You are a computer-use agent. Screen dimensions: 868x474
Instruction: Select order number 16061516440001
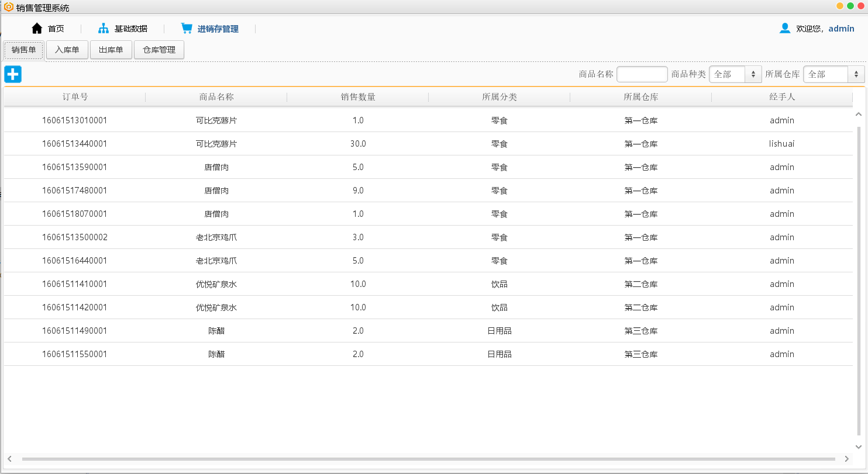(75, 261)
